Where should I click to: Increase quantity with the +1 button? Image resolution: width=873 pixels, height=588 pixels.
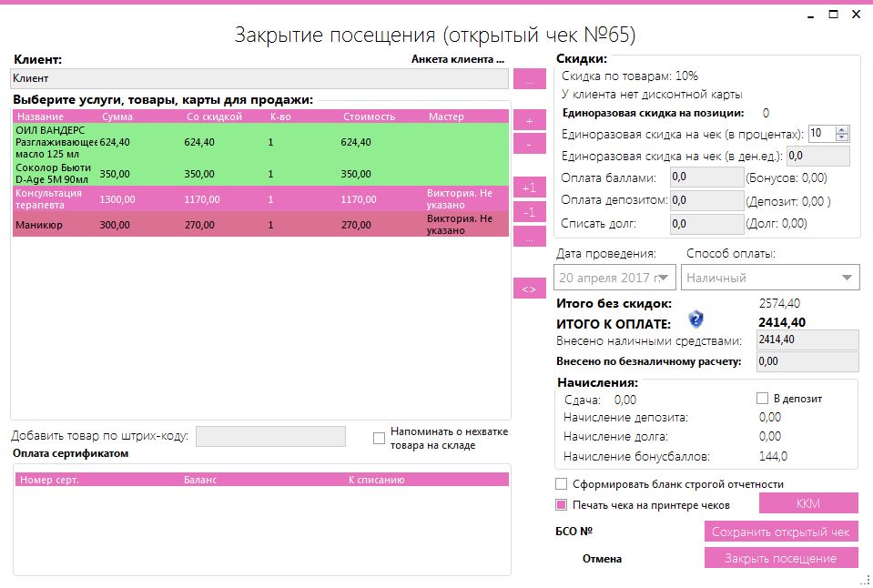tap(530, 188)
